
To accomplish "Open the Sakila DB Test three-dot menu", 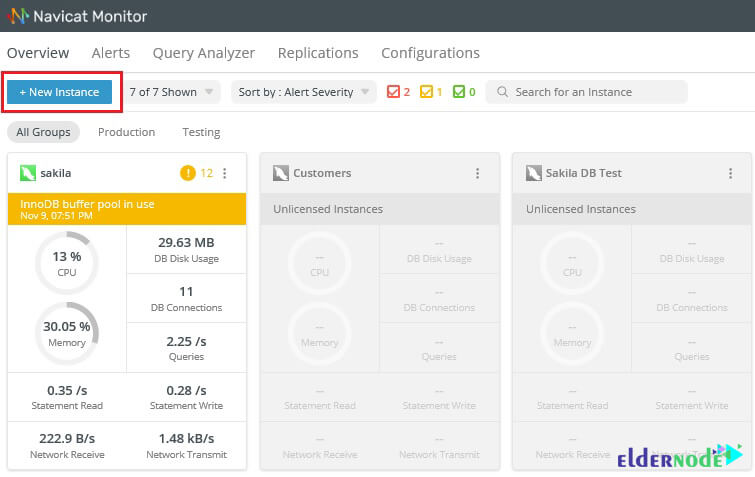I will click(x=730, y=173).
